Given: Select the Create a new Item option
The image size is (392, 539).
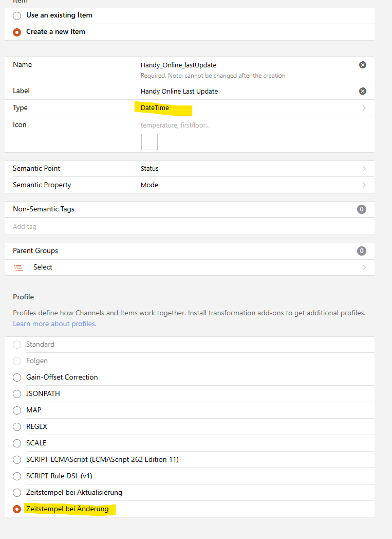Looking at the screenshot, I should [x=17, y=32].
